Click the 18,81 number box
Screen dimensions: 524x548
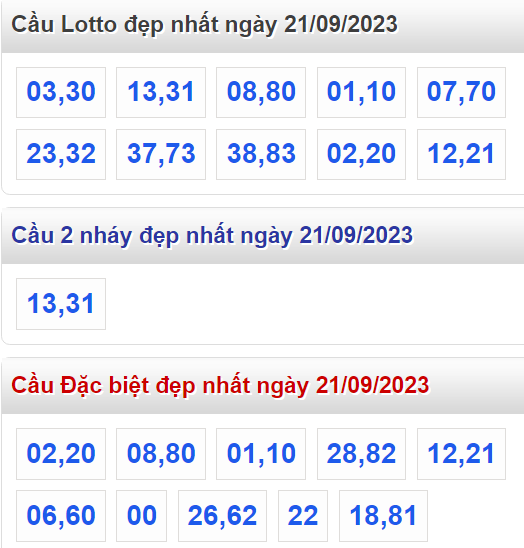pyautogui.click(x=383, y=515)
